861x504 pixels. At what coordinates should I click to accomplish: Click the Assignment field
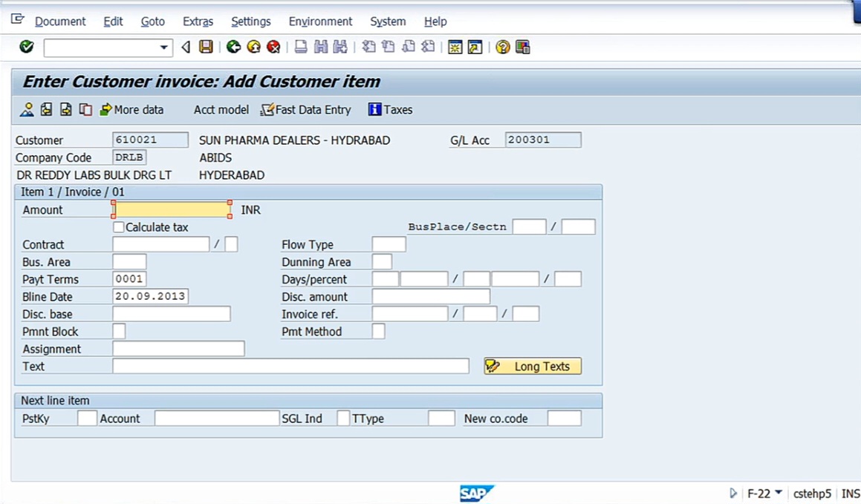coord(178,349)
